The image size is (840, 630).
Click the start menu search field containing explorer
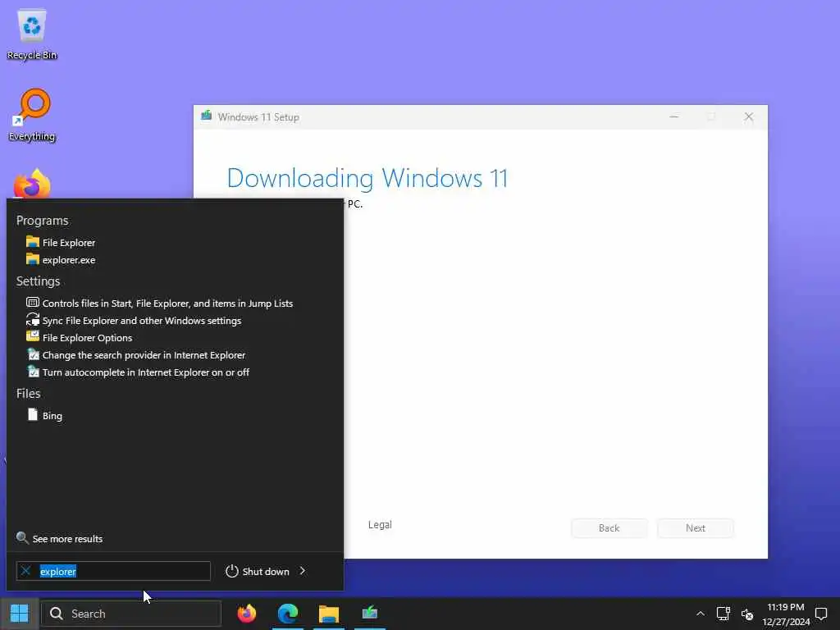click(x=113, y=571)
